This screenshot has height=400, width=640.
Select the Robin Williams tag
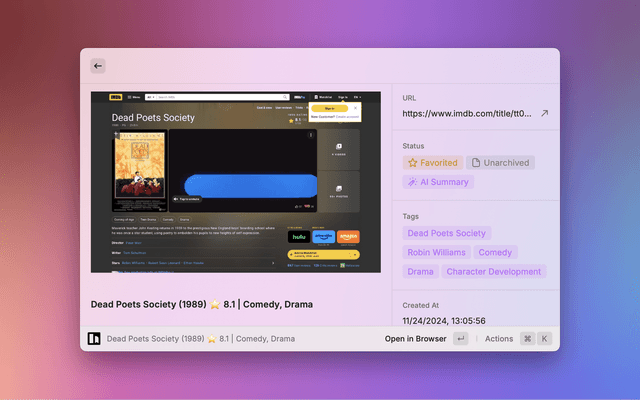(x=434, y=252)
